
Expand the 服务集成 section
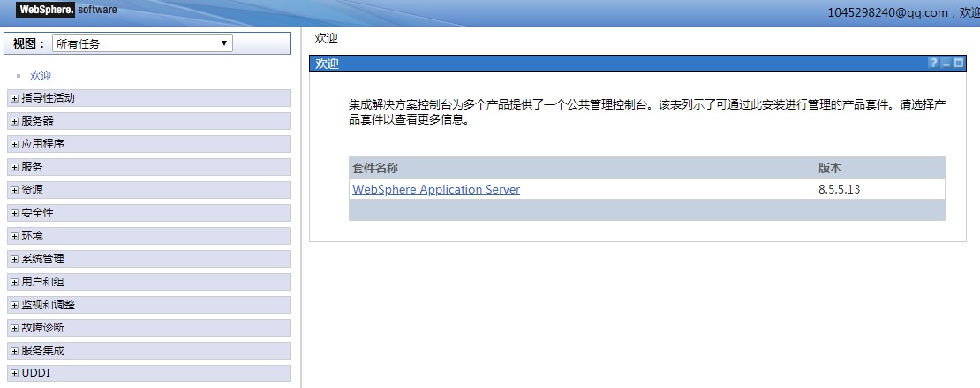(x=14, y=351)
